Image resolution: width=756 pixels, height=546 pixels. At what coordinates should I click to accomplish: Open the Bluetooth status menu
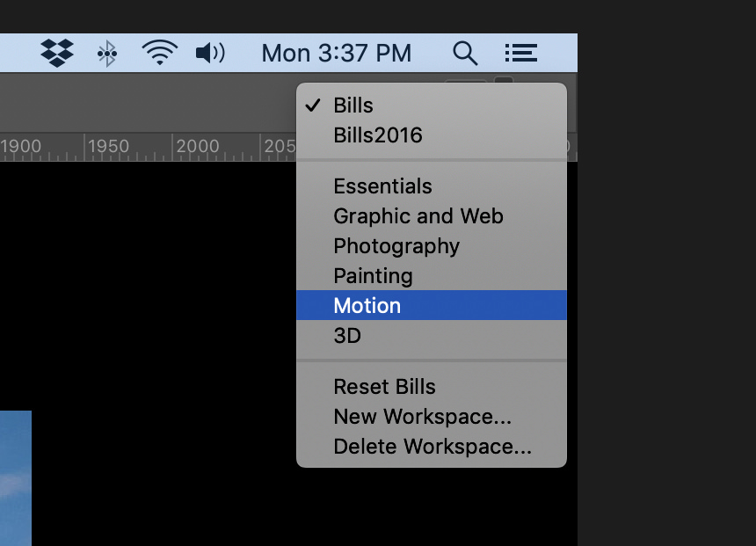pyautogui.click(x=107, y=53)
